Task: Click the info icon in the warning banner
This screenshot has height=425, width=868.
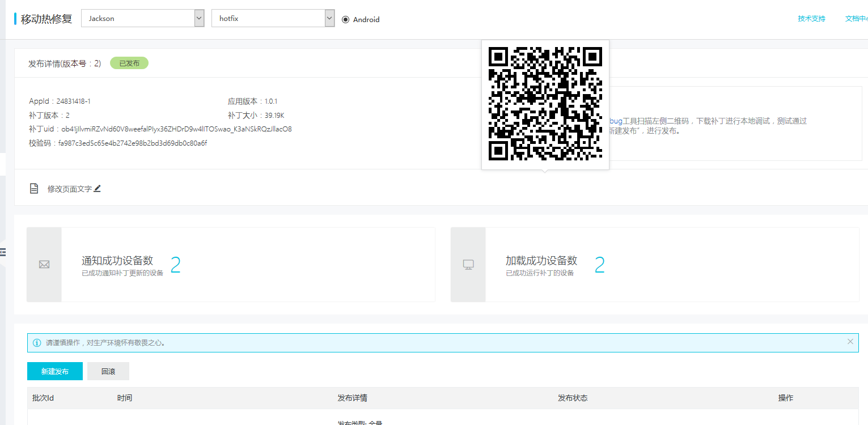Action: click(37, 343)
